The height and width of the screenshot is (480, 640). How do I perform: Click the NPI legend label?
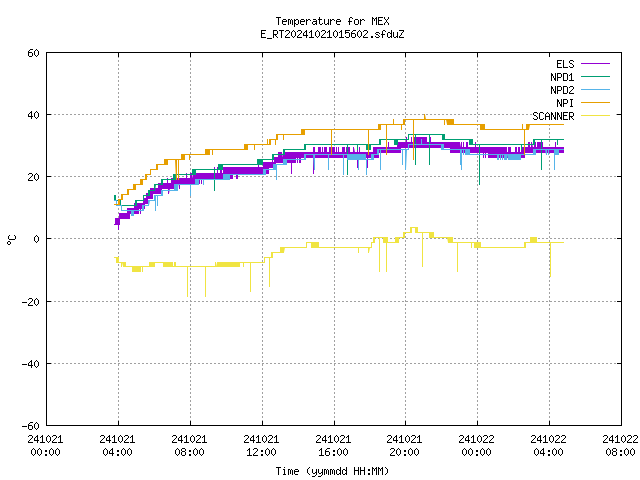coord(565,103)
